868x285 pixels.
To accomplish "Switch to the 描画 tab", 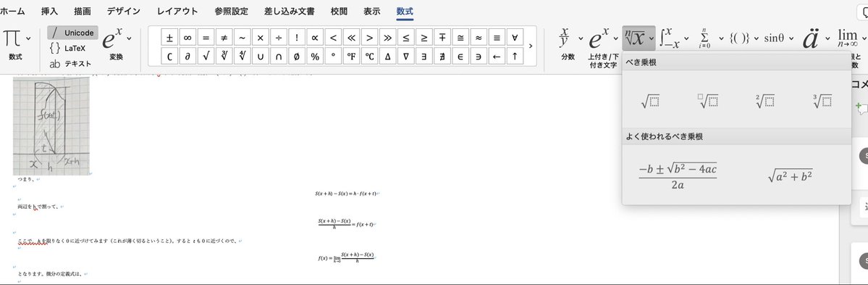I will (83, 11).
